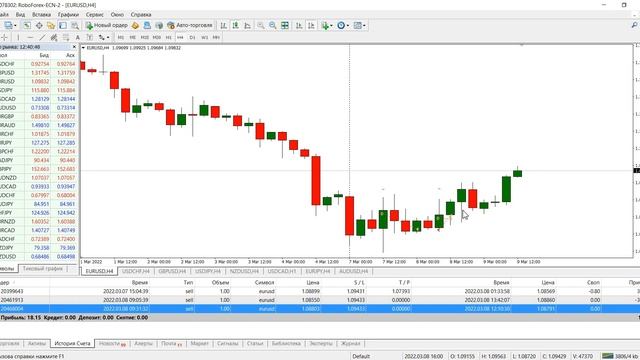Select the equidistant channel tool
Viewport: 640px width, 360px height.
tap(54, 37)
